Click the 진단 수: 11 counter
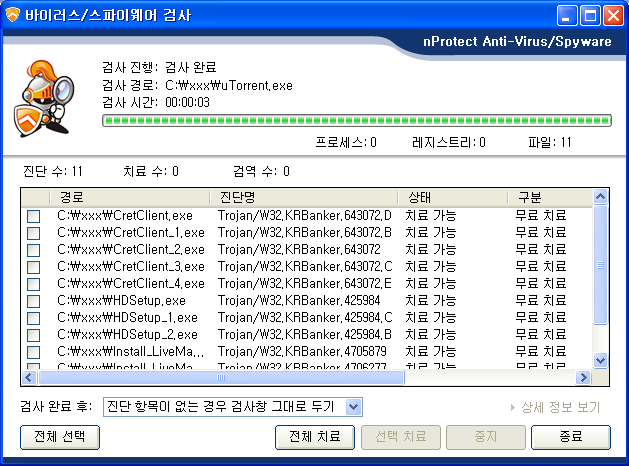629x466 pixels. coord(53,172)
